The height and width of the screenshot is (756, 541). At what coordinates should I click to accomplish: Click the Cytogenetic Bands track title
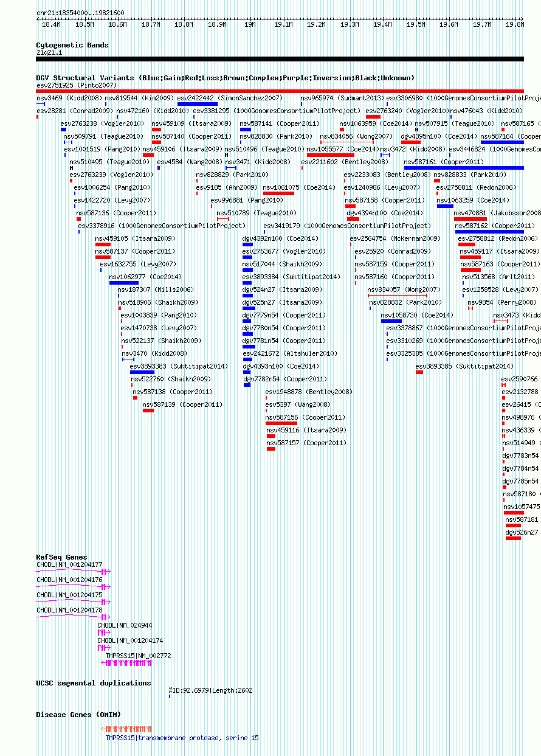[x=72, y=45]
